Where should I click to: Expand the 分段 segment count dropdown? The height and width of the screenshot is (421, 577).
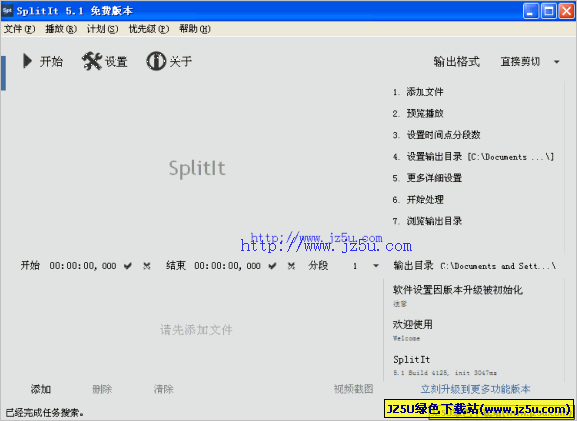pos(376,266)
